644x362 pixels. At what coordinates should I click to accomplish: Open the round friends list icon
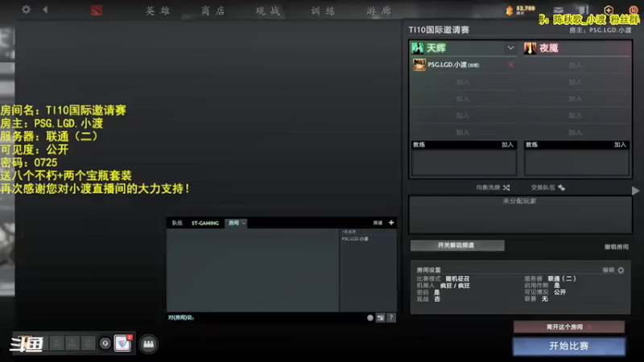148,344
